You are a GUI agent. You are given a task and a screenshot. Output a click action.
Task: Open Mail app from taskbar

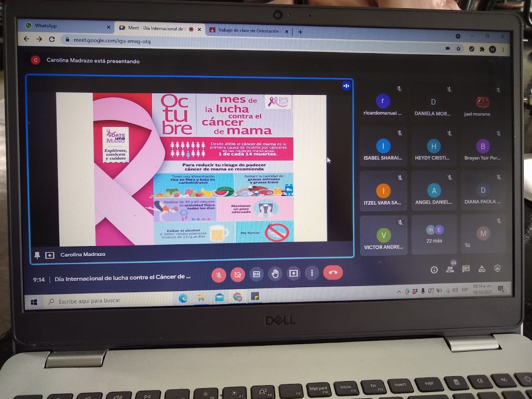219,297
